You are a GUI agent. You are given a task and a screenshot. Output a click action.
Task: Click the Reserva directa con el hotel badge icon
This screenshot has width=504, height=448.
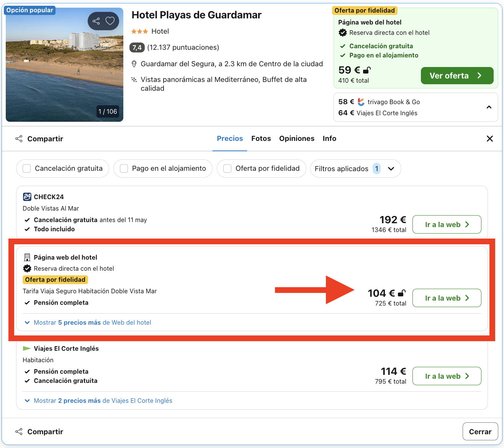tap(27, 268)
